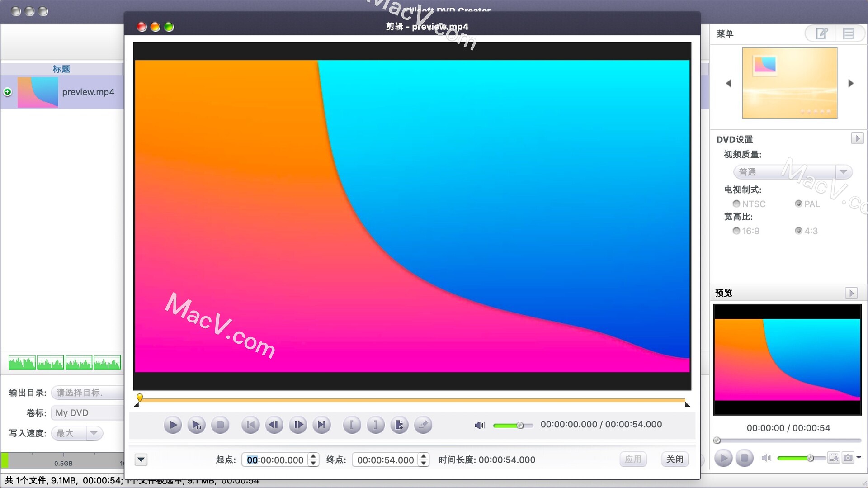Click the green plus beside preview.mp4
Screen dimensions: 868x488
point(8,92)
